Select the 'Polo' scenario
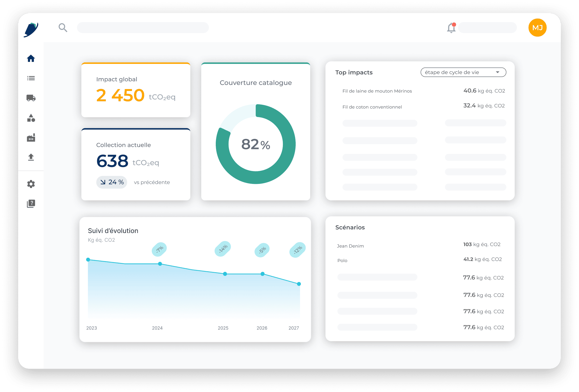This screenshot has height=392, width=579. [x=343, y=260]
